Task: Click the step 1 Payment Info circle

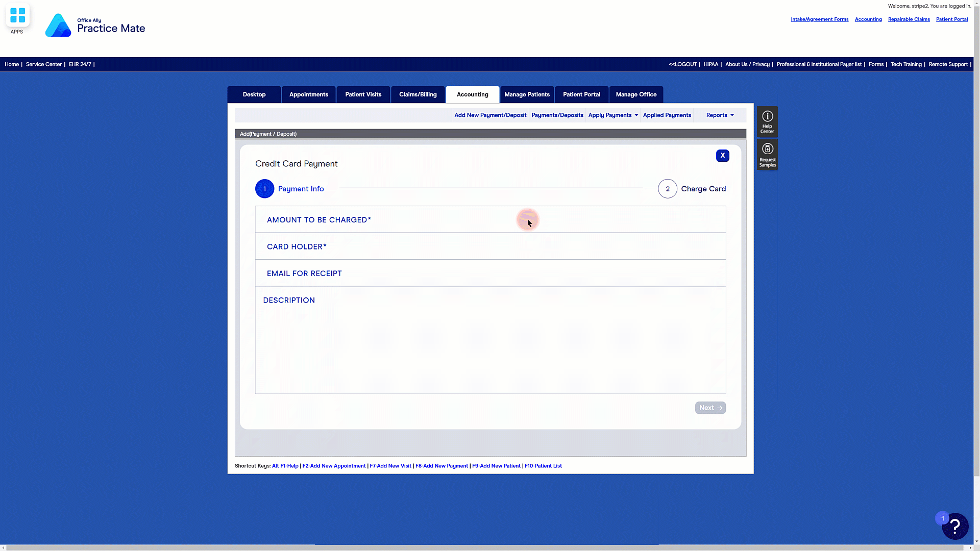Action: coord(264,189)
